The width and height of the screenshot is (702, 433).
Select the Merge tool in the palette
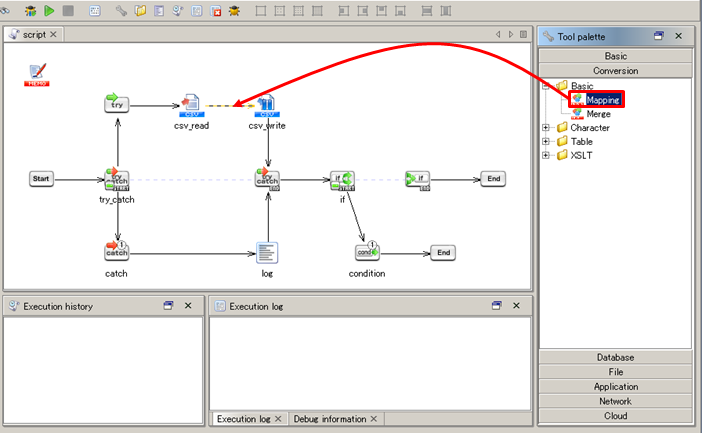[x=598, y=114]
